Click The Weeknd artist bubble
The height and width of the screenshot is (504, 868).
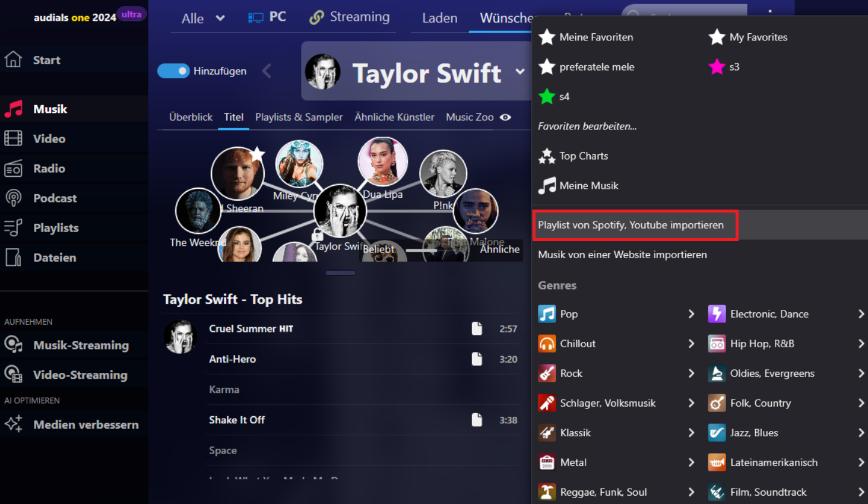198,211
